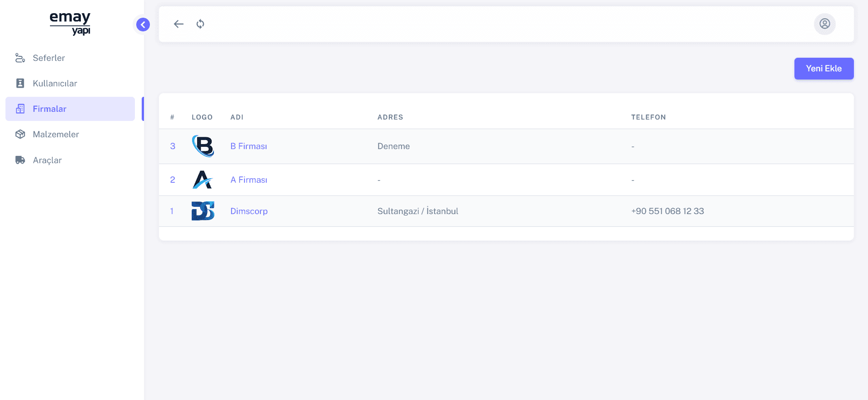Click the Firmalar building icon

tap(20, 109)
